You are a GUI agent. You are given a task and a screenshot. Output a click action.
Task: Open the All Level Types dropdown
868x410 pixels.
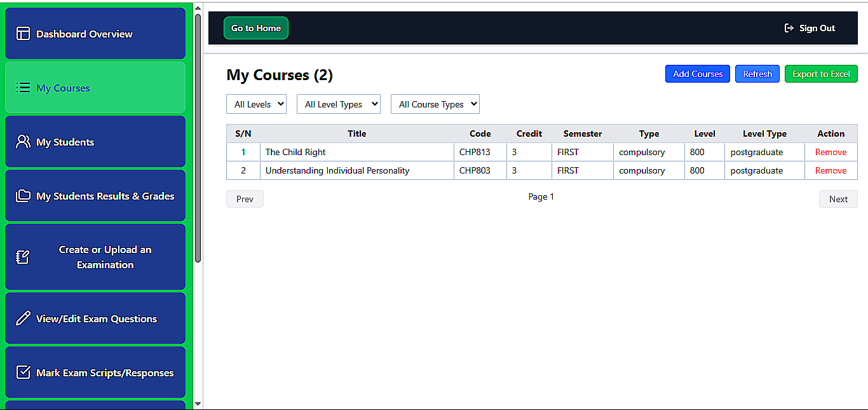click(339, 104)
